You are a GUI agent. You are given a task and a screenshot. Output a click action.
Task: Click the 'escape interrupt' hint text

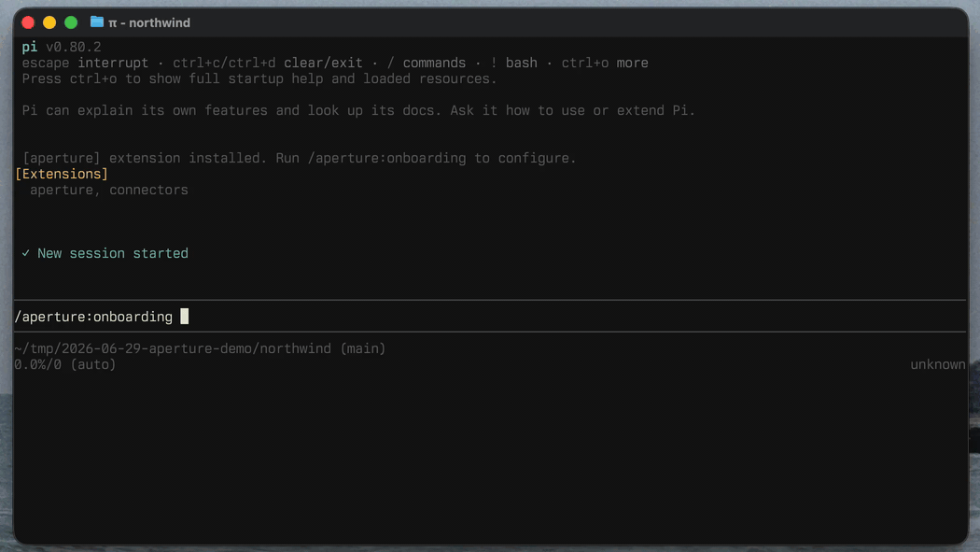pos(85,64)
